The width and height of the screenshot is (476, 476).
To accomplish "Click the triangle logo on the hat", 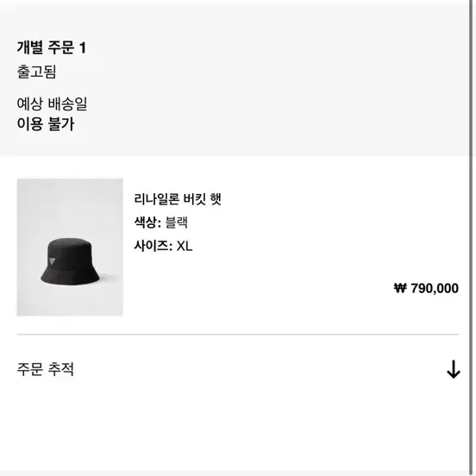I will (53, 260).
